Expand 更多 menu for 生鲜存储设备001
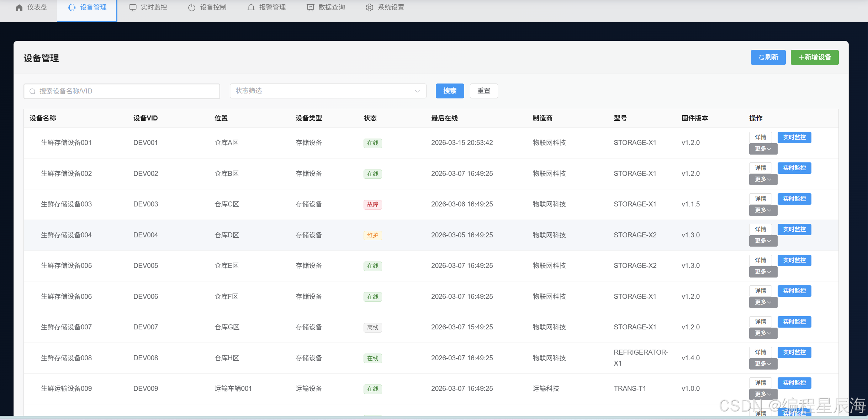This screenshot has height=420, width=868. [x=763, y=149]
